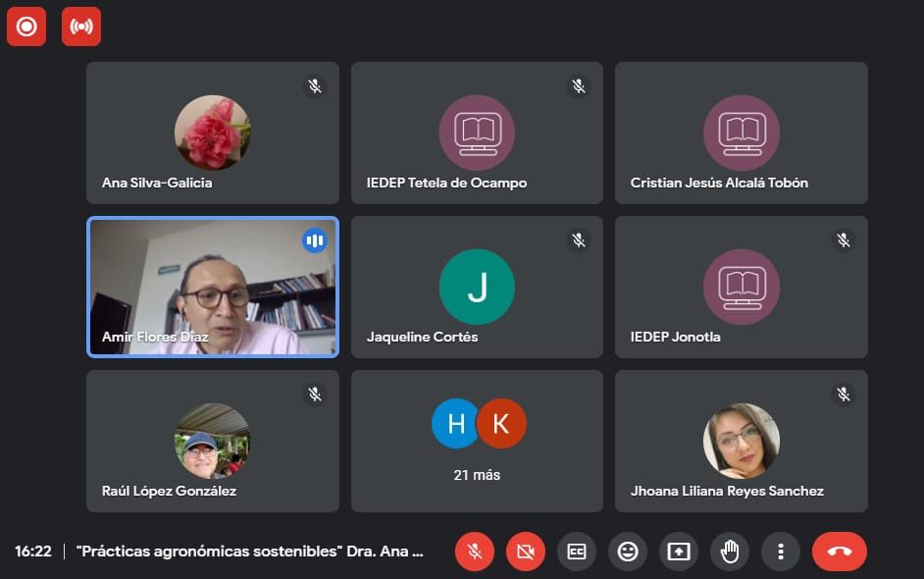
Task: Click muted mic icon on Raúl López González tile
Action: (315, 395)
